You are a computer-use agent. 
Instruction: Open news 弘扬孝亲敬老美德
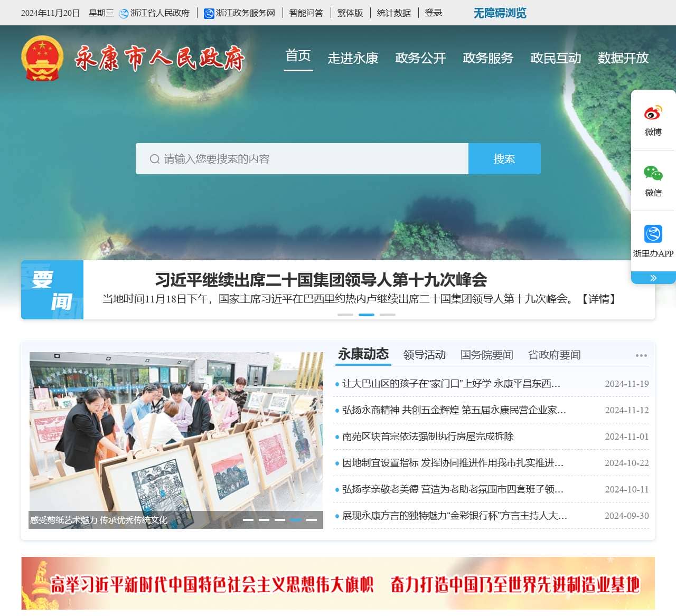tap(453, 489)
